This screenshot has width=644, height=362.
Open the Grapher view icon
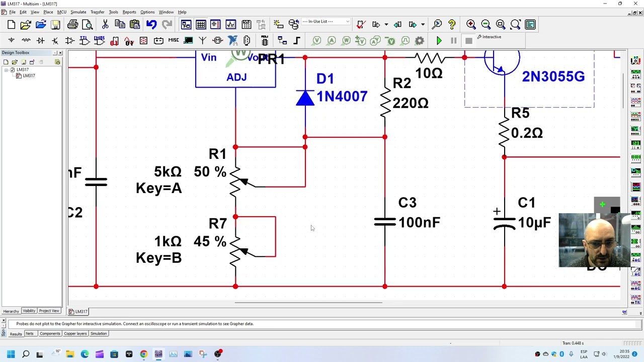tap(230, 25)
